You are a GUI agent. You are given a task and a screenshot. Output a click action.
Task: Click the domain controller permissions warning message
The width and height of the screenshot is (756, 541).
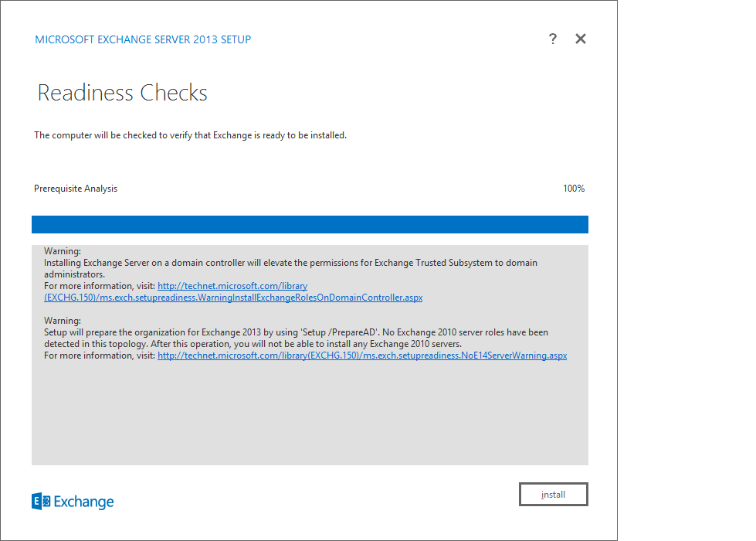click(x=290, y=268)
